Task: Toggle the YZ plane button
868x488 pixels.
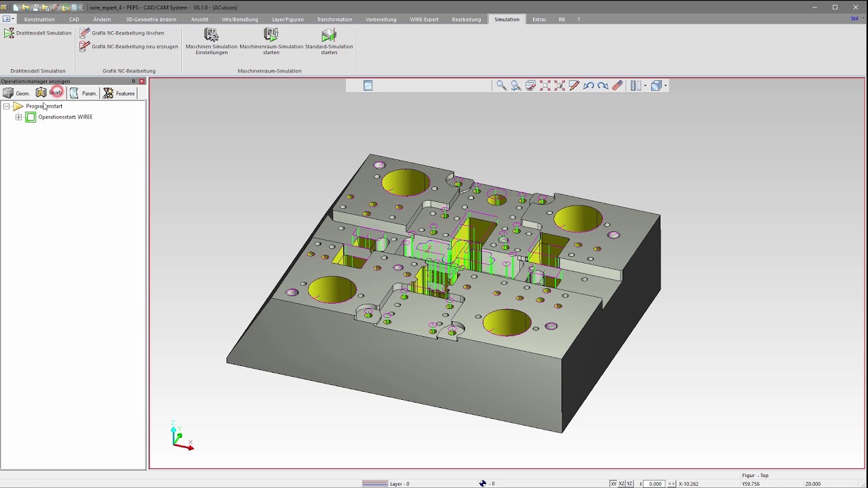Action: pyautogui.click(x=630, y=483)
